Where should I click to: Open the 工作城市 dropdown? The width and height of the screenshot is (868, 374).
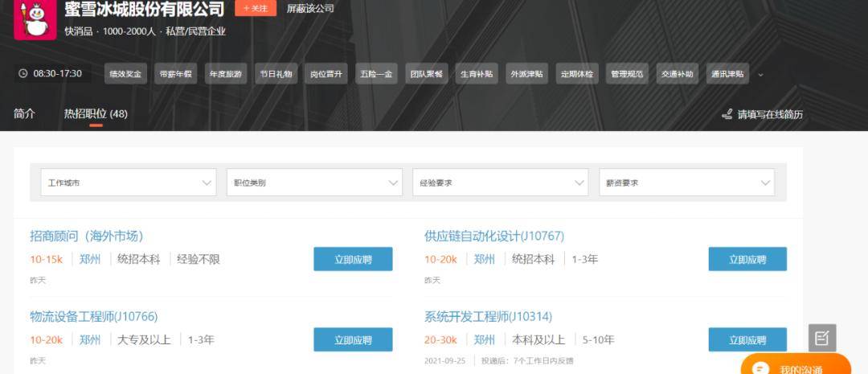[129, 183]
